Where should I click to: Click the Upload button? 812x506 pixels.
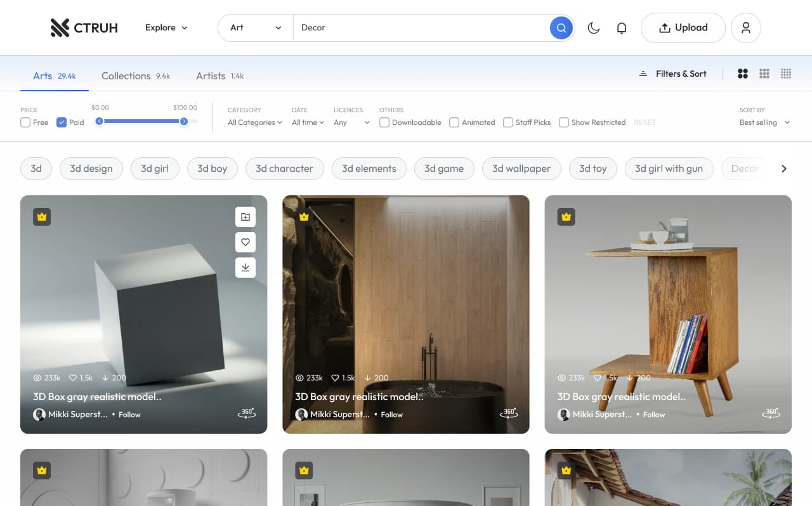point(683,28)
